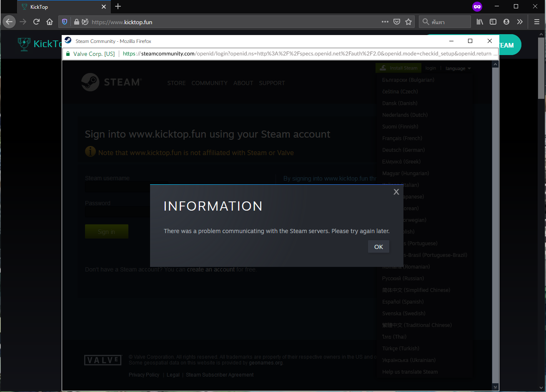546x392 pixels.
Task: Select Български (Bulgarian) language
Action: point(408,80)
